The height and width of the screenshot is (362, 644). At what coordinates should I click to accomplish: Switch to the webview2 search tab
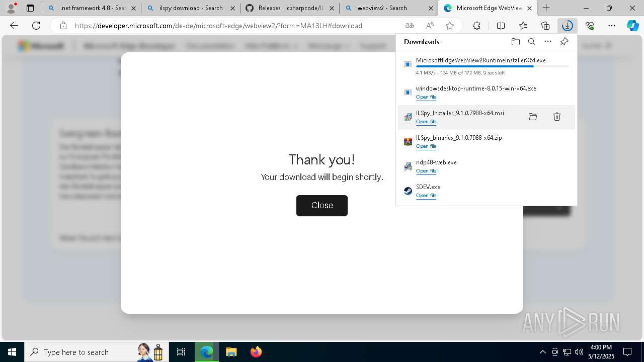point(388,8)
